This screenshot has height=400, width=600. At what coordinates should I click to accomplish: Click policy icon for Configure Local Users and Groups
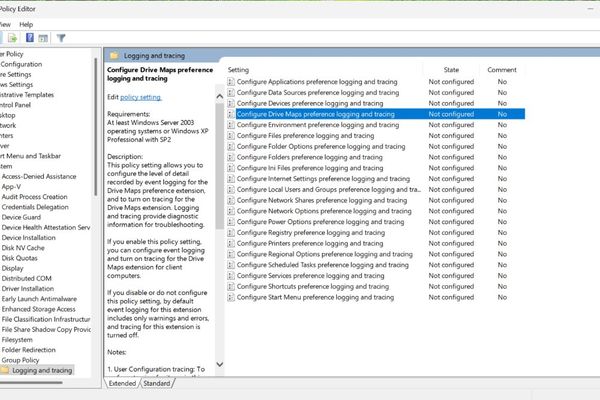click(x=231, y=189)
